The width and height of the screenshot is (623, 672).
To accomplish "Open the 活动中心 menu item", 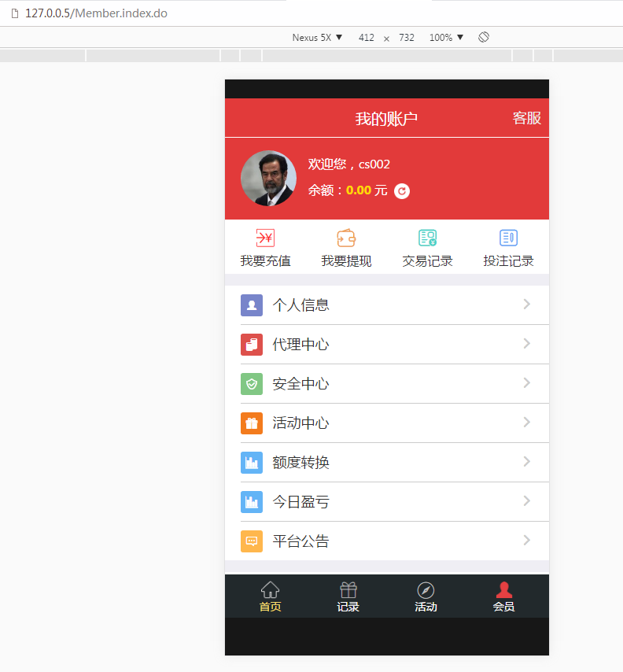I will point(300,423).
